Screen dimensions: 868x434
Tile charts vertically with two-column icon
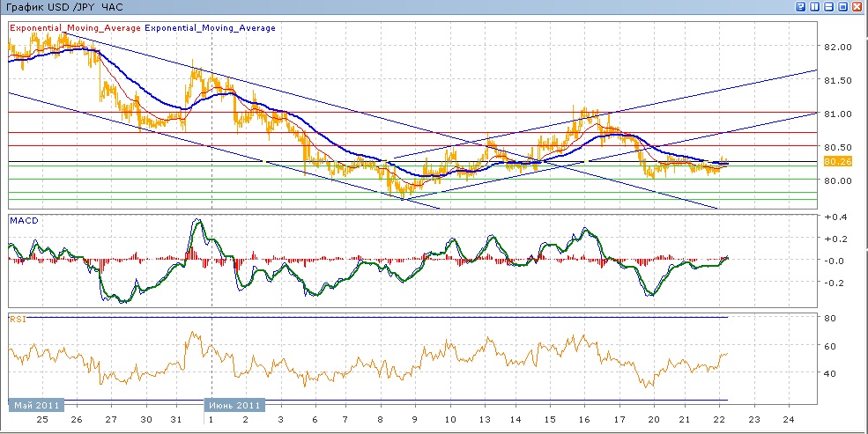click(815, 7)
